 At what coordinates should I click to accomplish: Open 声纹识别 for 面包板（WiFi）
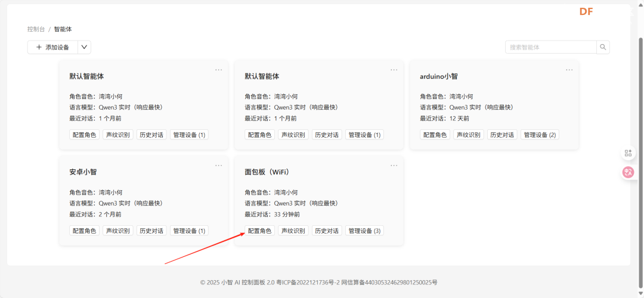293,231
